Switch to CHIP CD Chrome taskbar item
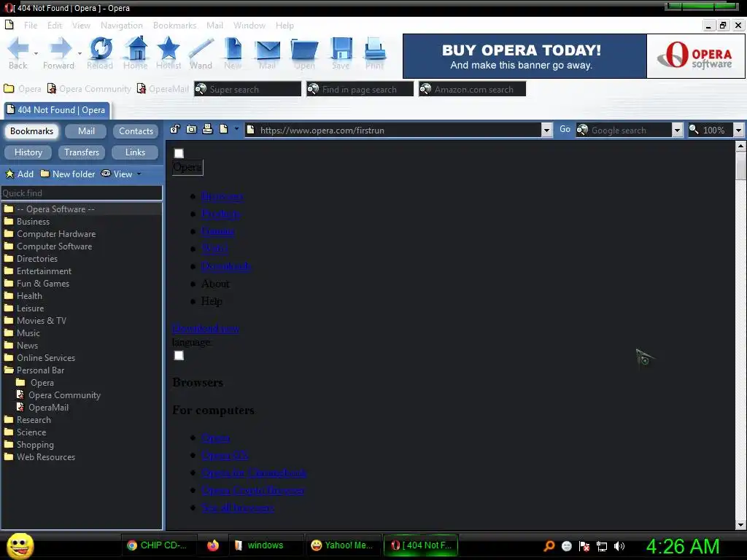The width and height of the screenshot is (747, 560). point(158,545)
